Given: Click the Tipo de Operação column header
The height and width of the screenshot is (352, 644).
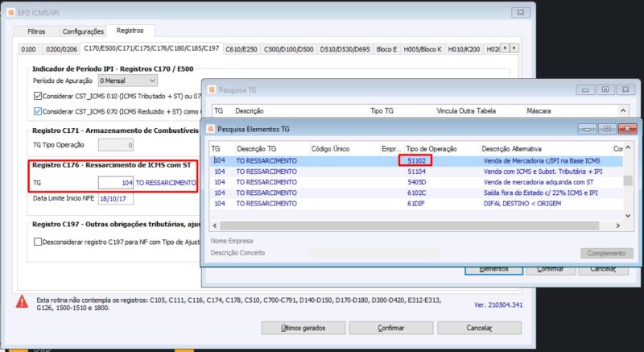Looking at the screenshot, I should [x=442, y=149].
